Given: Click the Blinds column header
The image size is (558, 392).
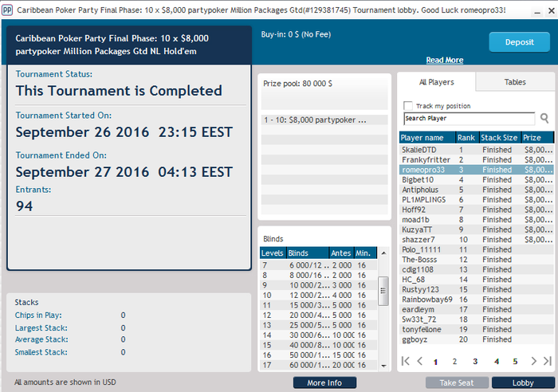Looking at the screenshot, I should 308,253.
